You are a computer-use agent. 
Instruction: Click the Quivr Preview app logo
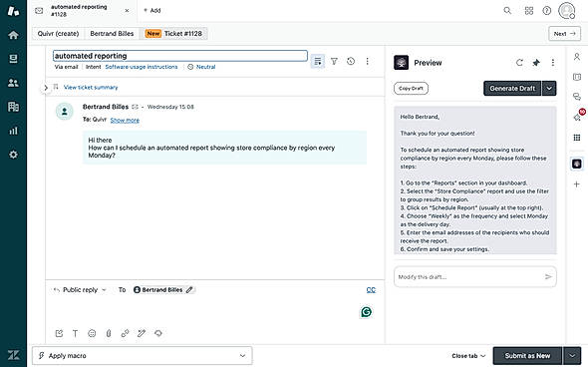tap(402, 62)
